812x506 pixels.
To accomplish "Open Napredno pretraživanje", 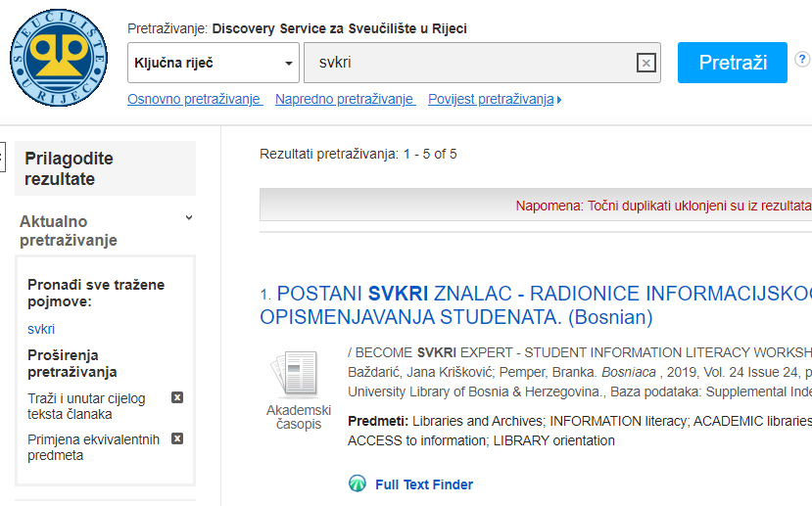I will click(x=345, y=99).
